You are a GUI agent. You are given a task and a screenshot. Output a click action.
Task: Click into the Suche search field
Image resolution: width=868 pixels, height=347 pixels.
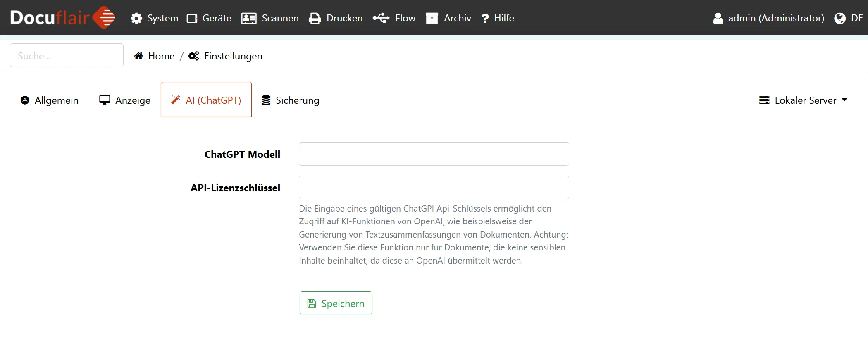coord(67,56)
